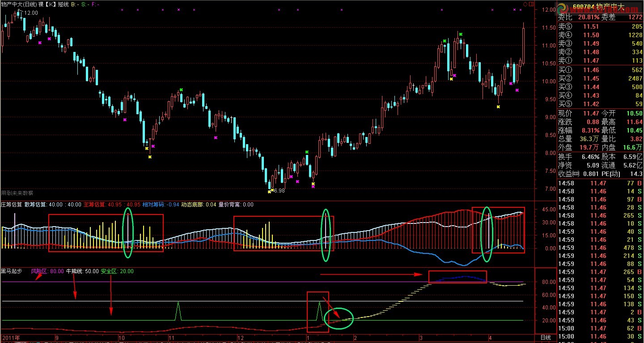644x343 pixels.
Task: Click the 物产中大(日线) chart title
Action: (18, 4)
